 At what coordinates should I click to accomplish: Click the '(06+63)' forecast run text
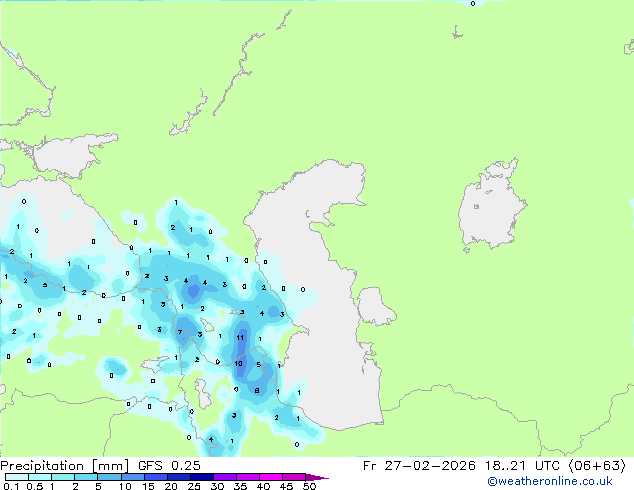pyautogui.click(x=597, y=466)
